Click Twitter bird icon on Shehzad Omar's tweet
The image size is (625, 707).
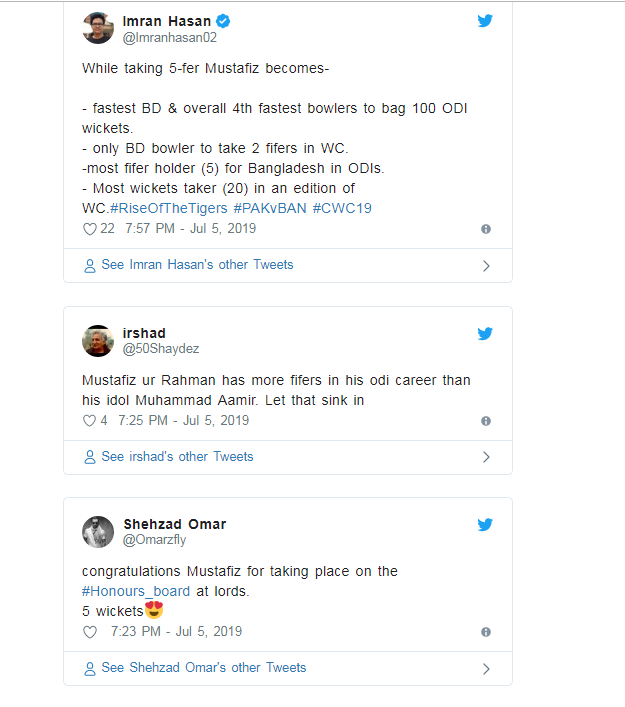(x=485, y=524)
